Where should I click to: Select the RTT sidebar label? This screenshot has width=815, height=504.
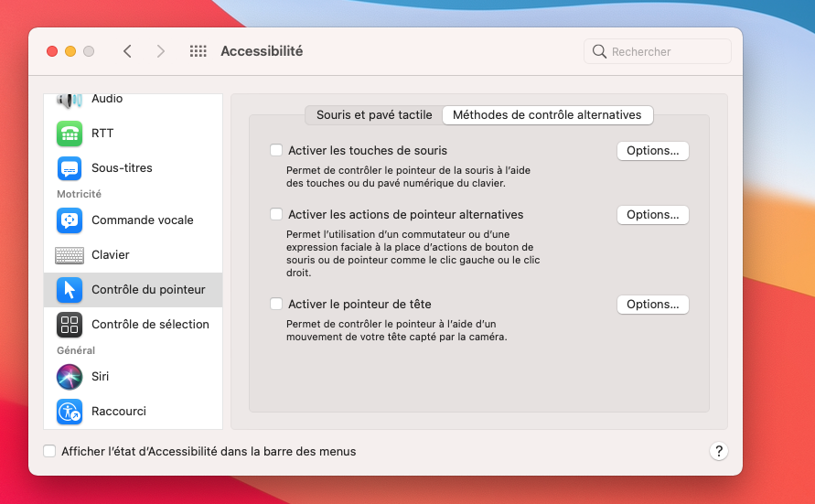[102, 134]
